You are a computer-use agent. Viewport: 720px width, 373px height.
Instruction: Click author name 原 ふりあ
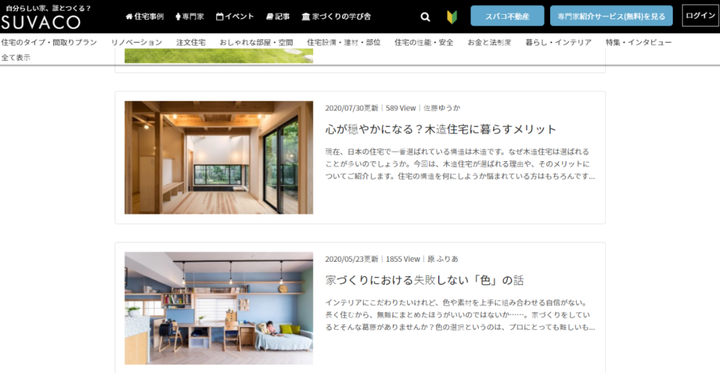(443, 259)
